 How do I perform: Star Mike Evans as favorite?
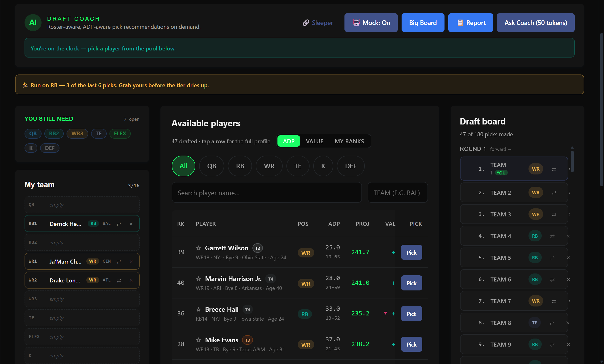click(x=199, y=340)
